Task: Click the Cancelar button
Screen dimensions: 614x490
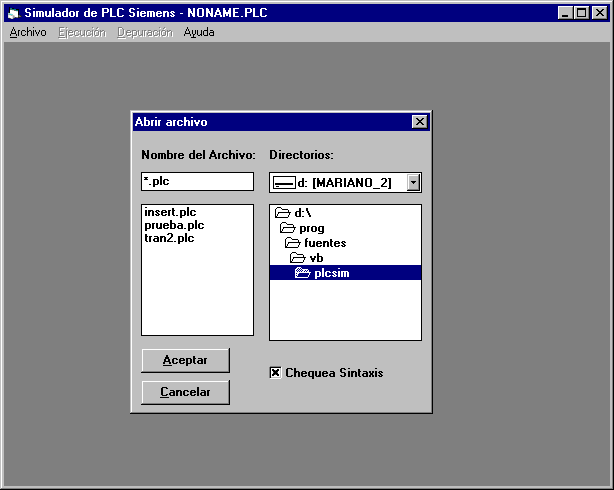Action: [185, 392]
